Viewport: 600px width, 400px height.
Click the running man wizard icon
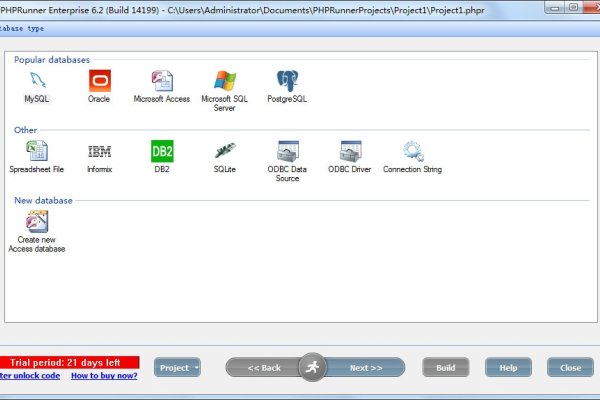click(313, 367)
